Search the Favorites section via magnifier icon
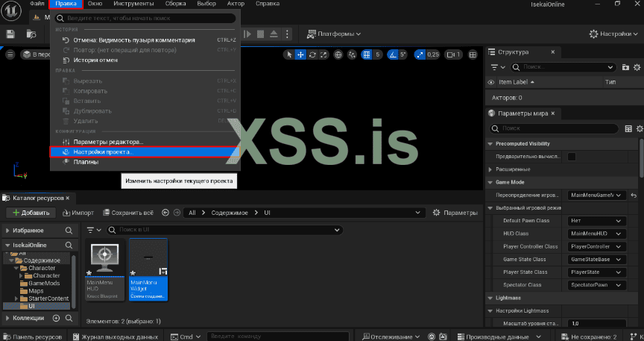 [69, 231]
